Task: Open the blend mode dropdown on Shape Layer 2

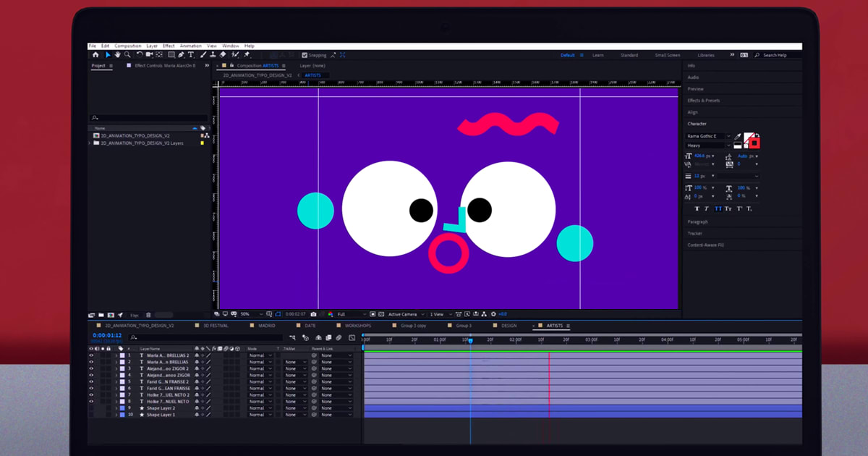Action: [x=259, y=408]
